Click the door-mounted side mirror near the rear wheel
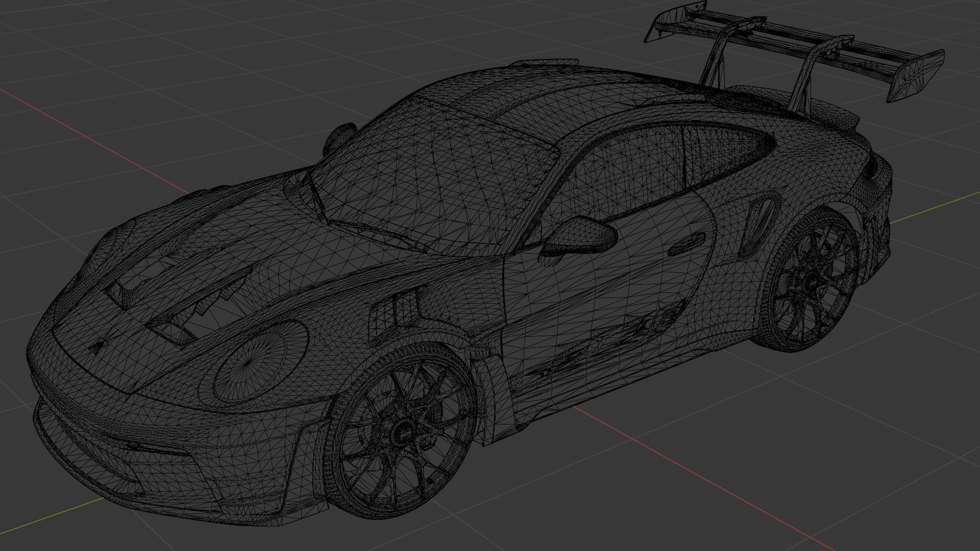The height and width of the screenshot is (551, 980). click(x=579, y=236)
